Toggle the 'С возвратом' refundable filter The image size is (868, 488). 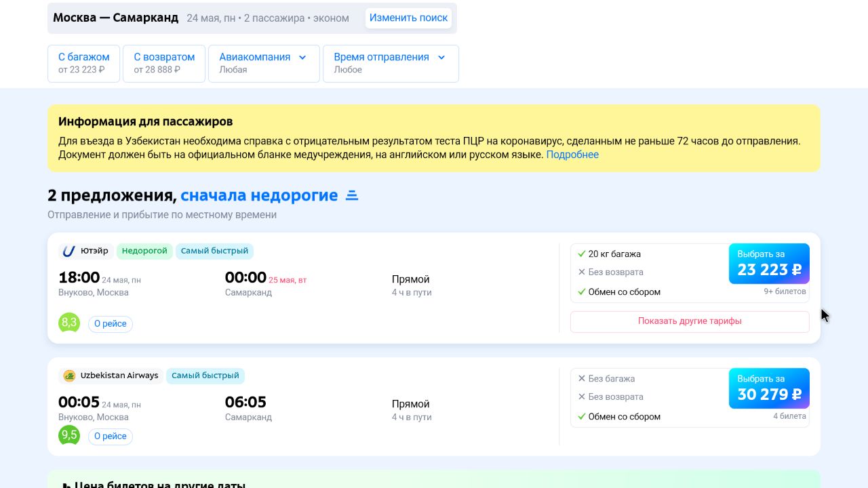164,63
